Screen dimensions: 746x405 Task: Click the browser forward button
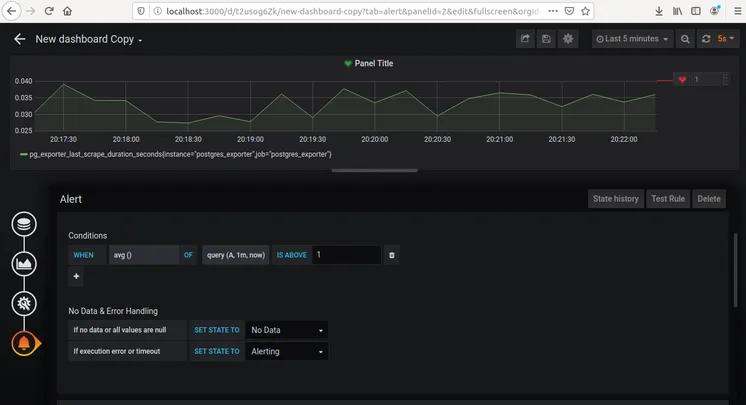coord(30,11)
